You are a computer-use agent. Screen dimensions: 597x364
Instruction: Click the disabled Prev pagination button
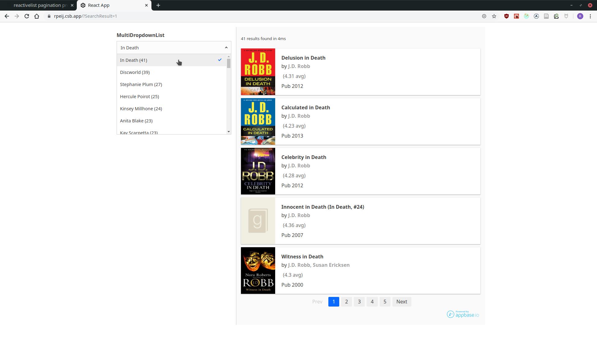click(317, 302)
